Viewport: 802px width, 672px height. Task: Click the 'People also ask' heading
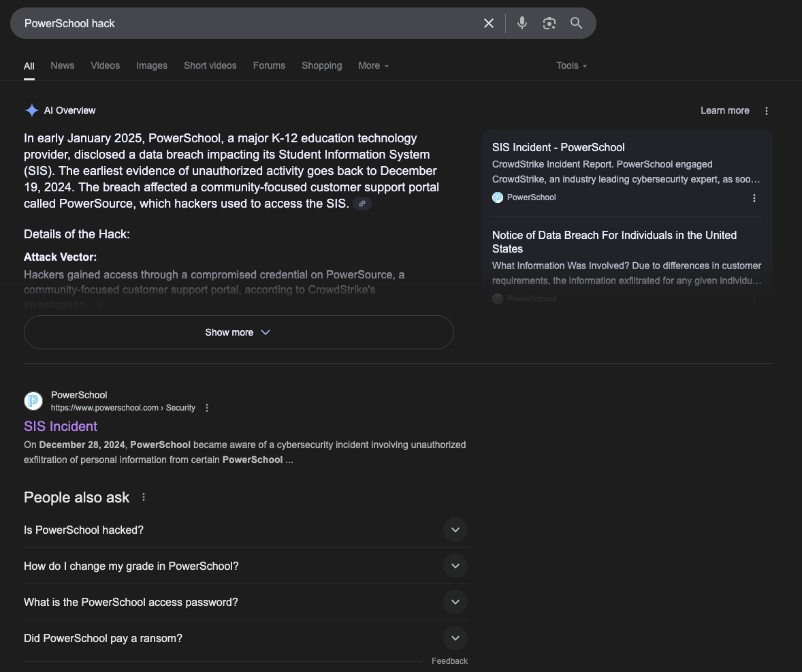[x=76, y=497]
